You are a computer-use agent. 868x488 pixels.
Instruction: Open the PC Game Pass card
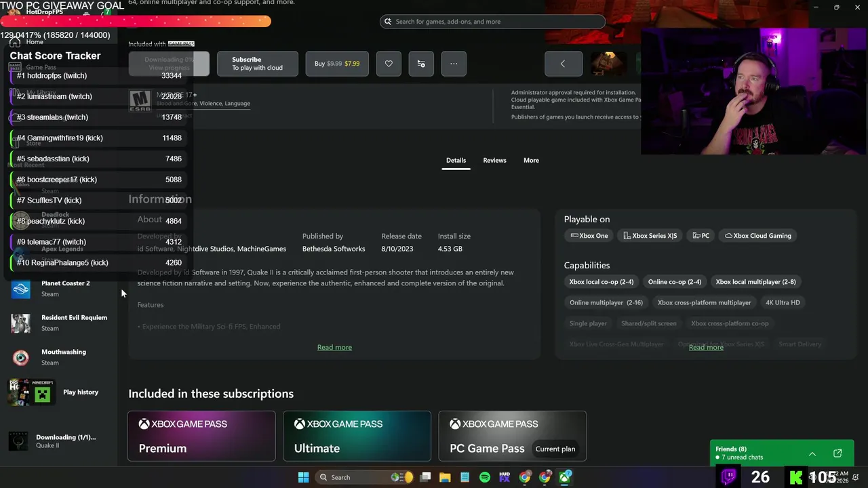[x=513, y=436]
